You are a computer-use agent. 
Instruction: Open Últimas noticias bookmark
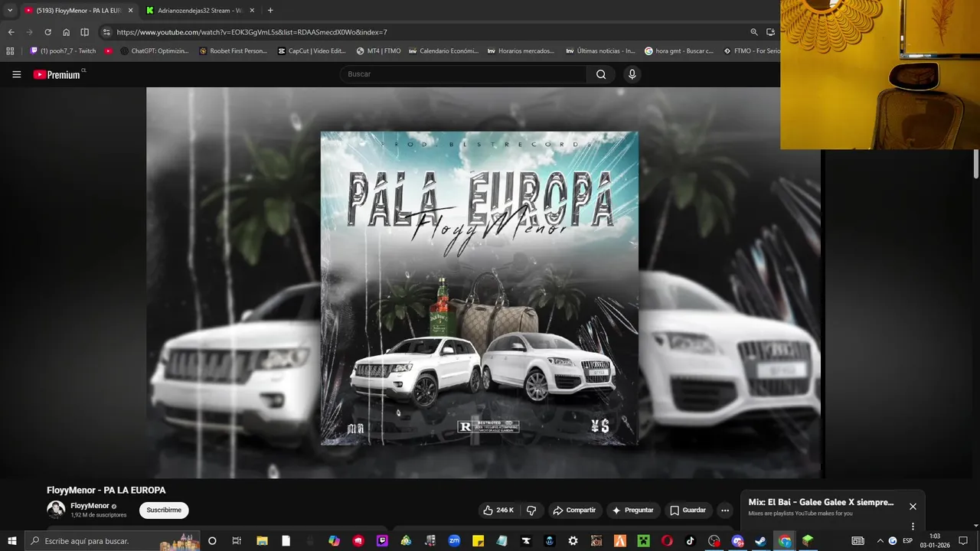pos(601,51)
